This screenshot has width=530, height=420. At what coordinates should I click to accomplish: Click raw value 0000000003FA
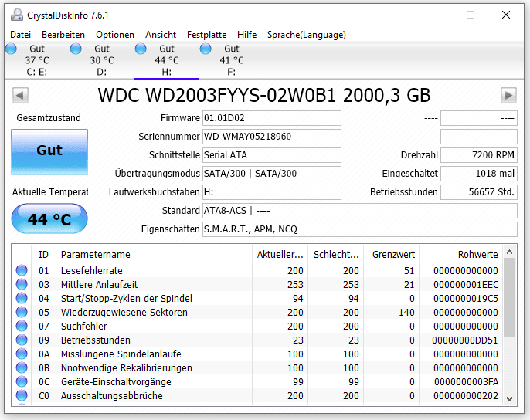pyautogui.click(x=466, y=382)
